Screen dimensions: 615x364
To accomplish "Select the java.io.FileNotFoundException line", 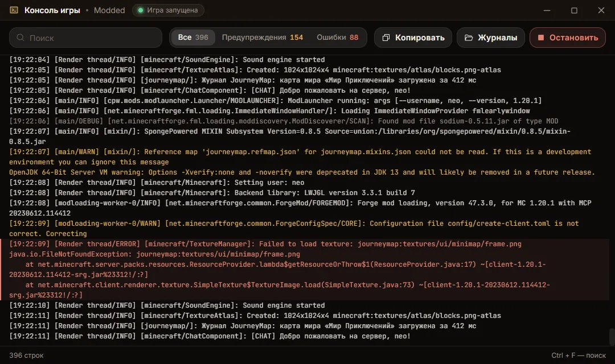I will point(154,254).
